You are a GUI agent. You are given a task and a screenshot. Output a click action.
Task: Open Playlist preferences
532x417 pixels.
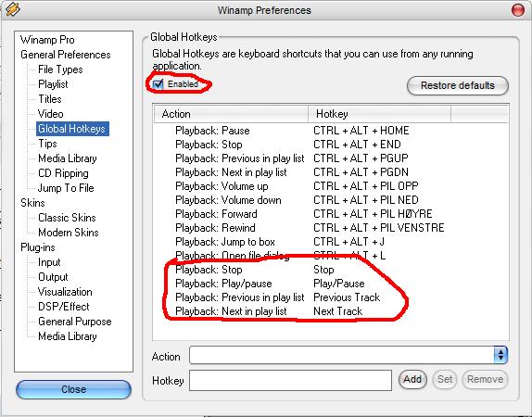pyautogui.click(x=53, y=84)
